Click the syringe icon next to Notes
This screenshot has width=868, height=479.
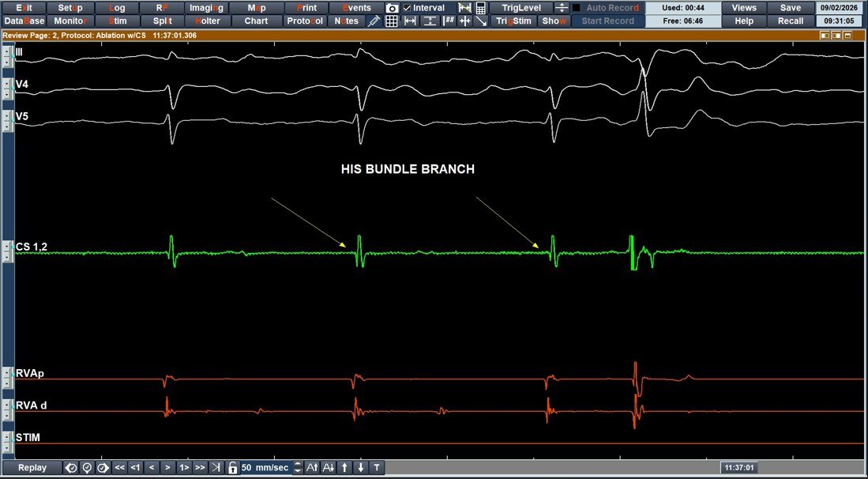click(374, 21)
